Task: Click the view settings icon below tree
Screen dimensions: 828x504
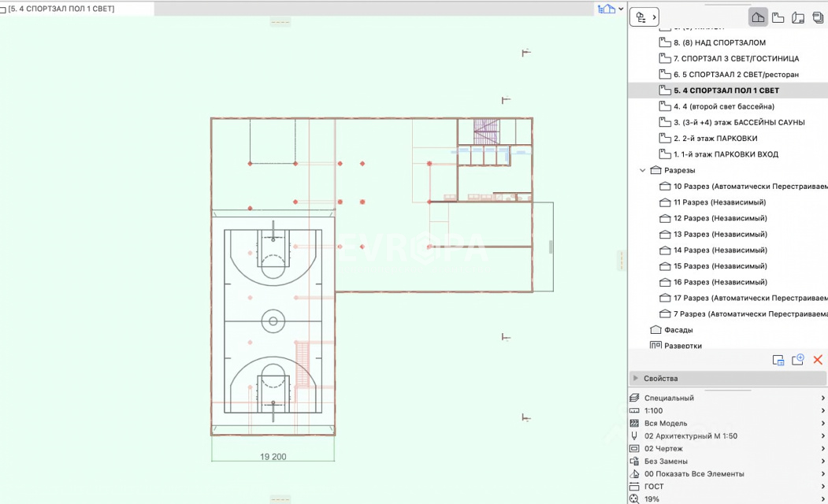Action: (x=778, y=360)
